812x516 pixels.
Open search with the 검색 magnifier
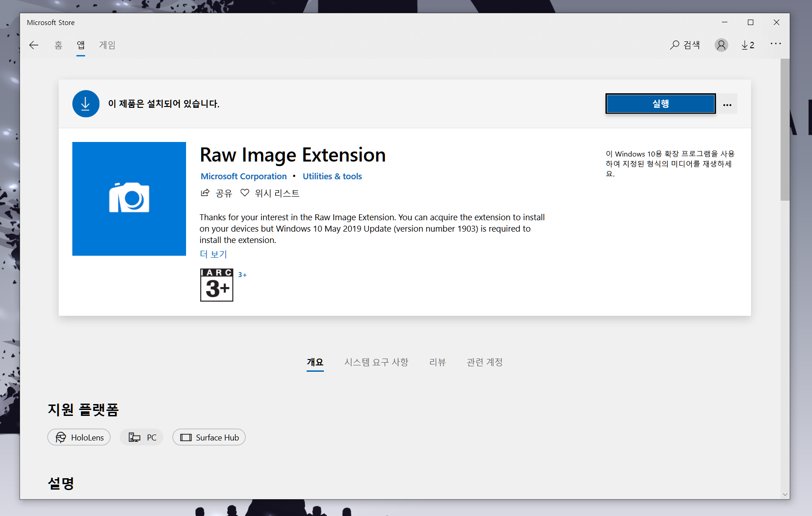[x=685, y=45]
